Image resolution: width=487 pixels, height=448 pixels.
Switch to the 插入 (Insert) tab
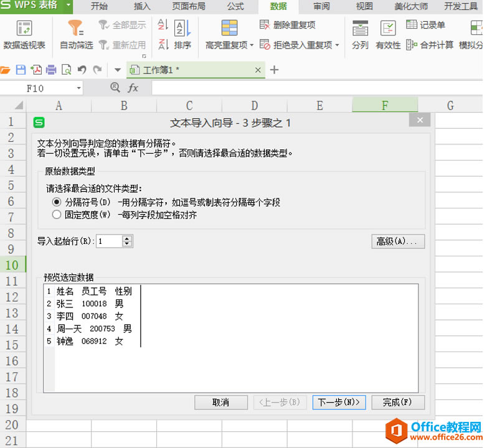[142, 6]
